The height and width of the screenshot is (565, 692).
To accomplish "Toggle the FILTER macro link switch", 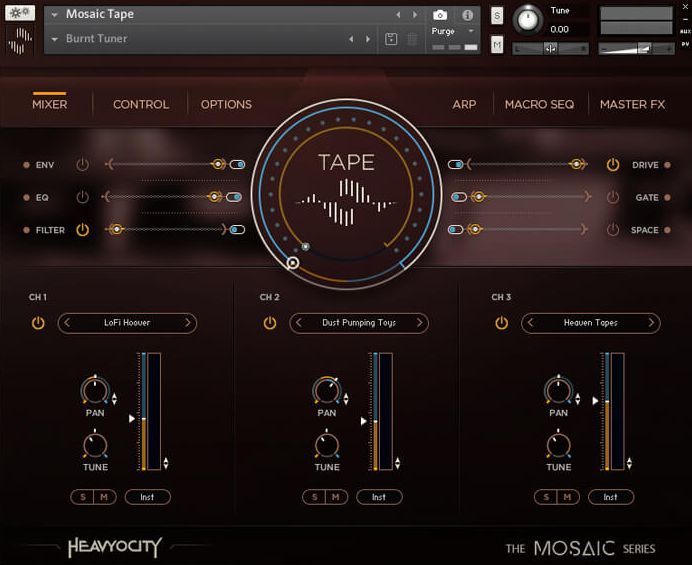I will 237,230.
